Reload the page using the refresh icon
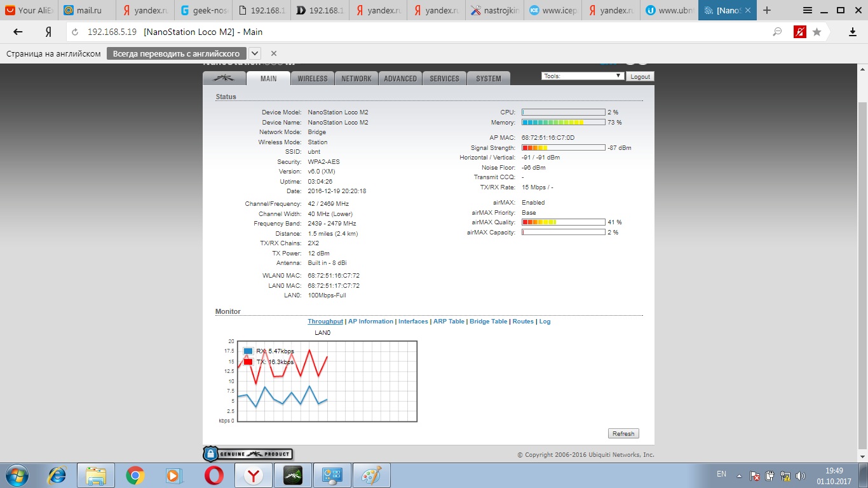Screen dimensions: 868x488 76,32
